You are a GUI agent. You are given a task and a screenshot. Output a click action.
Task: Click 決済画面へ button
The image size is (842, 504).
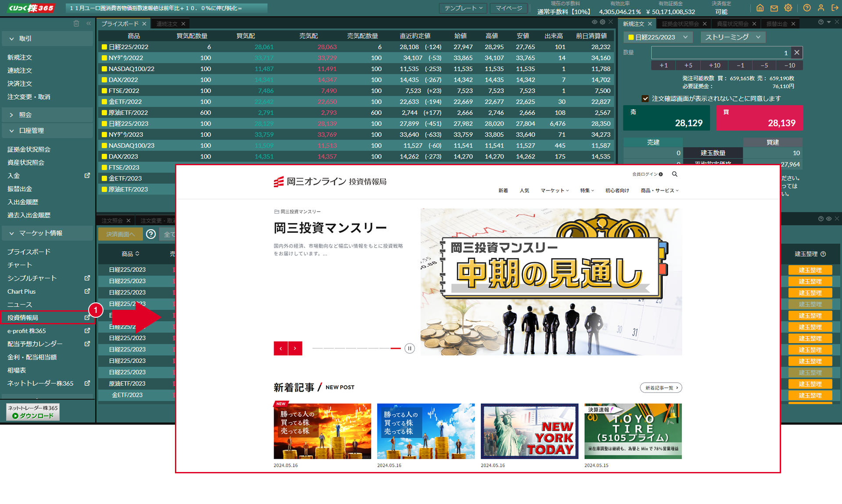click(x=121, y=234)
